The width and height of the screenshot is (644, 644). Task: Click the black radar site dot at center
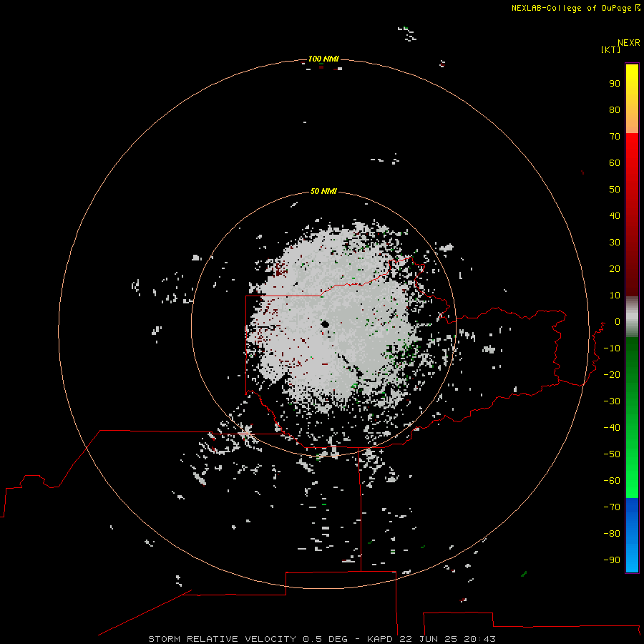[326, 324]
